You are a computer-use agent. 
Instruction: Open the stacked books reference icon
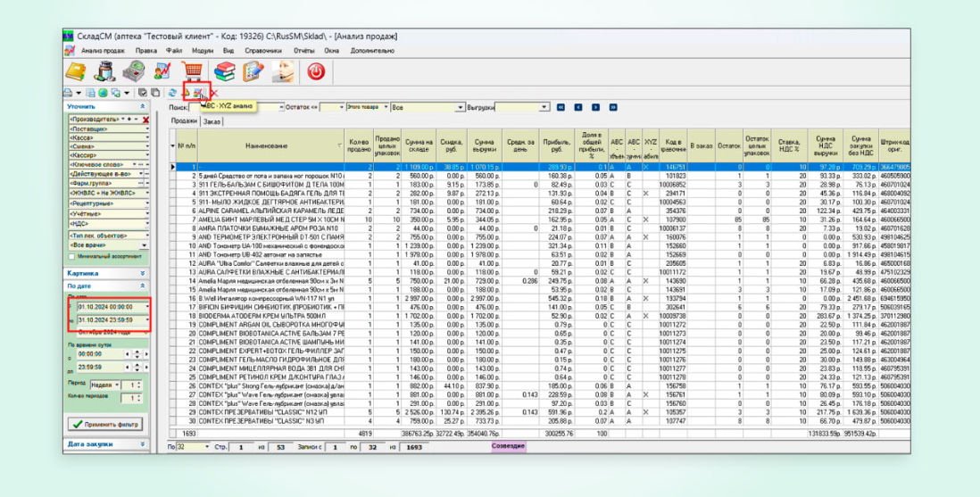224,71
